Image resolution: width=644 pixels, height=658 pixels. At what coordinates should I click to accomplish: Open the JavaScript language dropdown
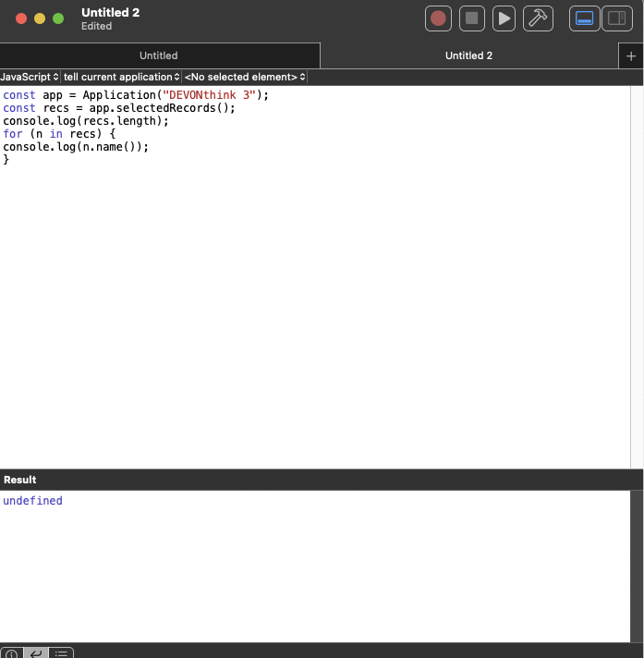pyautogui.click(x=30, y=77)
